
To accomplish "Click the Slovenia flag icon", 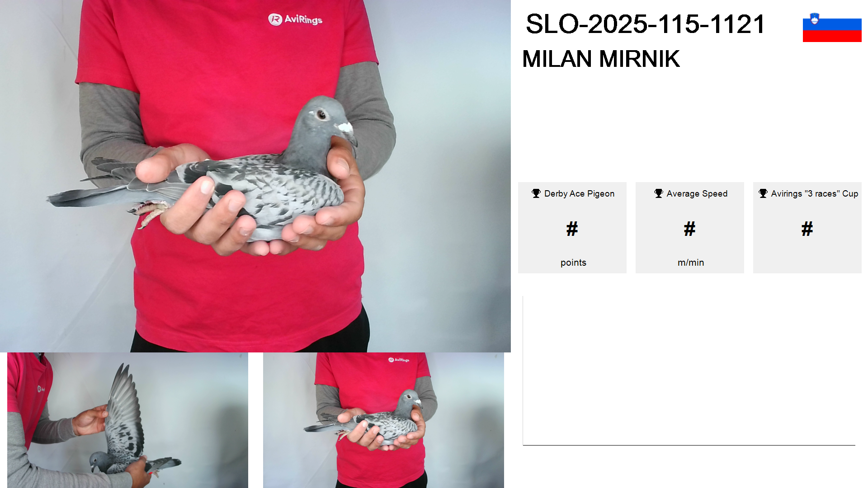I will [832, 27].
